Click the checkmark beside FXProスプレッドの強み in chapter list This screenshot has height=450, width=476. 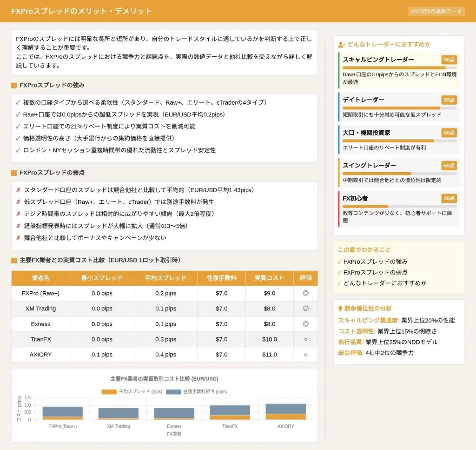[x=340, y=262]
